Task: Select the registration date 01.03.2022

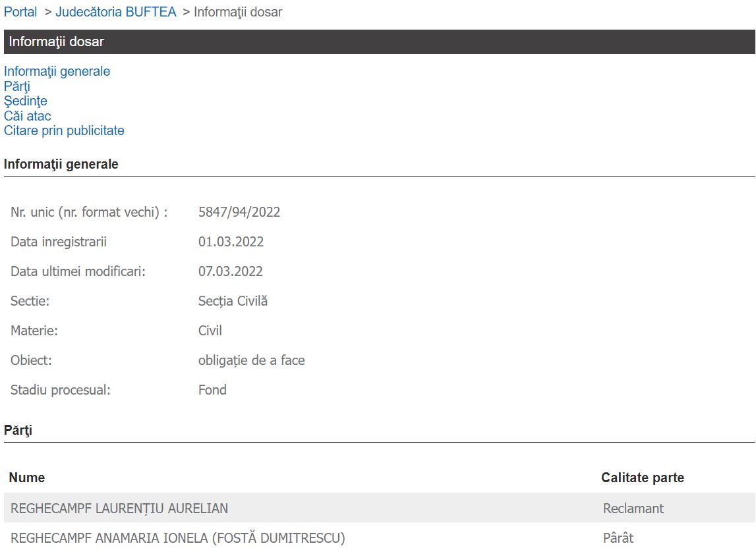Action: coord(231,242)
